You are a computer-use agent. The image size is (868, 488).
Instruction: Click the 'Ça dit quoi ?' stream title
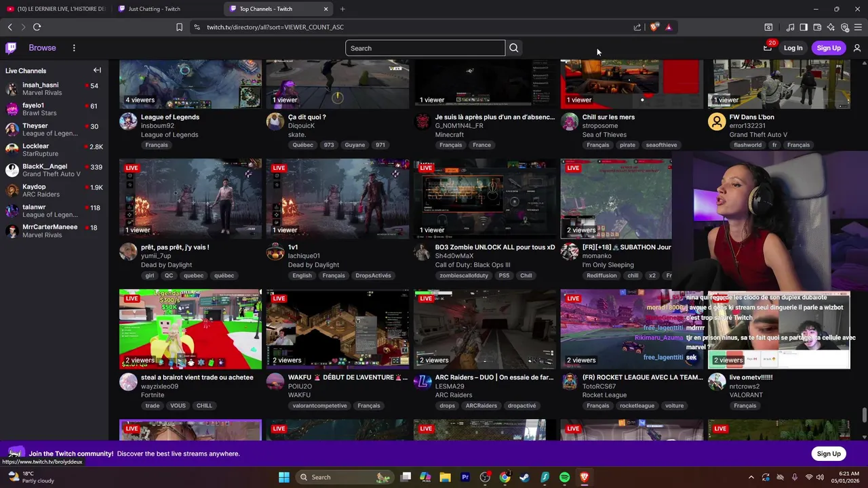pyautogui.click(x=307, y=117)
